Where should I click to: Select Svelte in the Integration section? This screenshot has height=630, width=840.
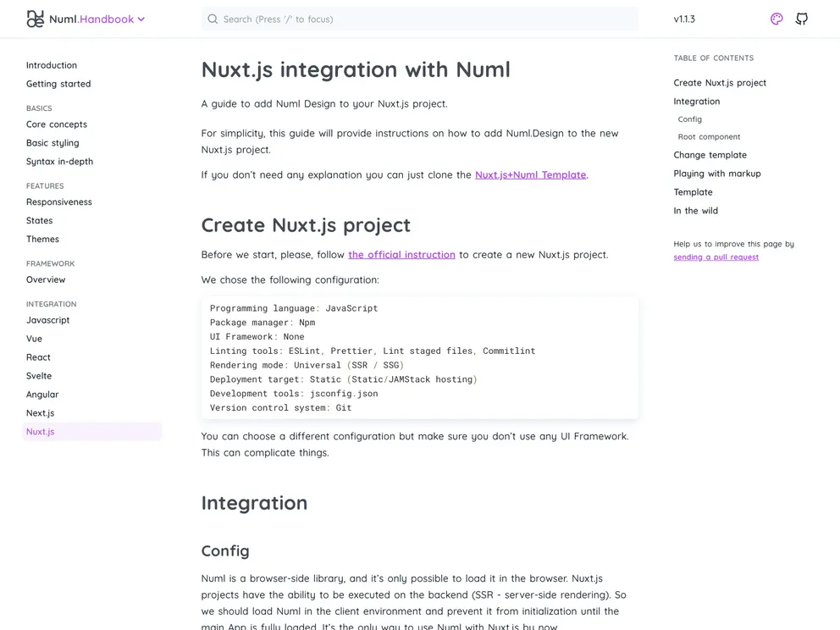pyautogui.click(x=39, y=376)
